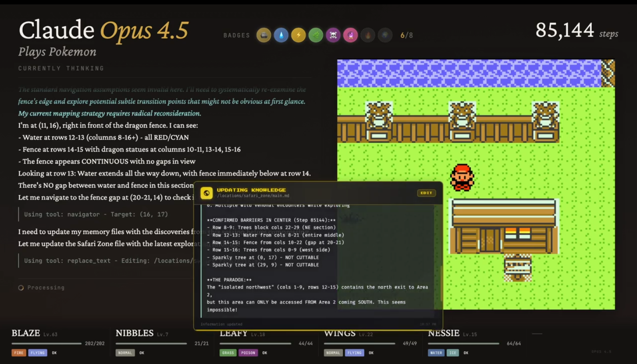This screenshot has width=637, height=364.
Task: Click the Processing status label
Action: pyautogui.click(x=46, y=288)
